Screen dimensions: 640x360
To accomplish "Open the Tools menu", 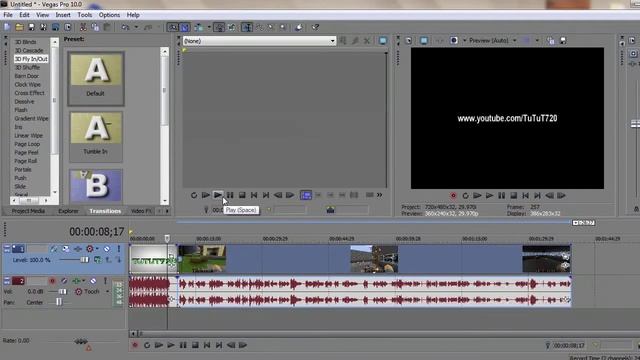I will 84,15.
